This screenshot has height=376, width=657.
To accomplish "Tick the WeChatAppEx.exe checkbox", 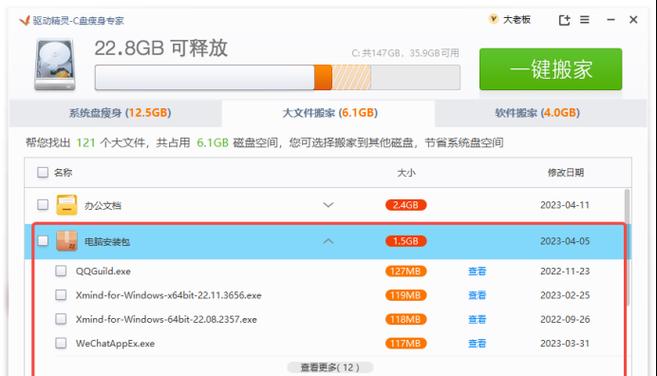I will (61, 343).
